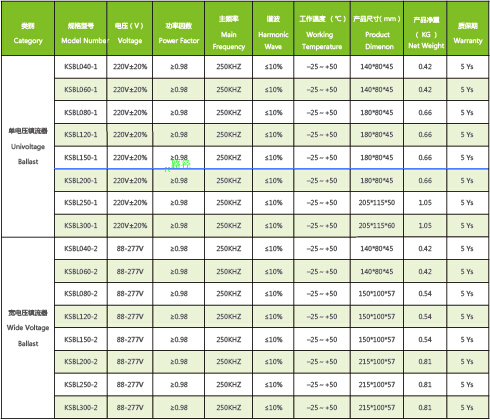Click the Main Frequency header cell

point(229,29)
